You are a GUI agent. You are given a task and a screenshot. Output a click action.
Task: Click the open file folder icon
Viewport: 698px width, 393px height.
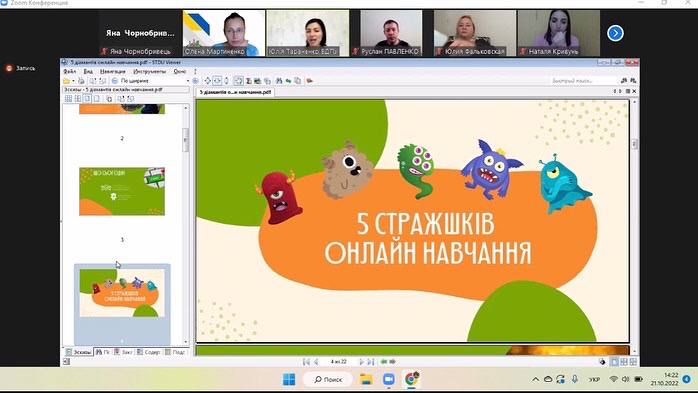[66, 81]
